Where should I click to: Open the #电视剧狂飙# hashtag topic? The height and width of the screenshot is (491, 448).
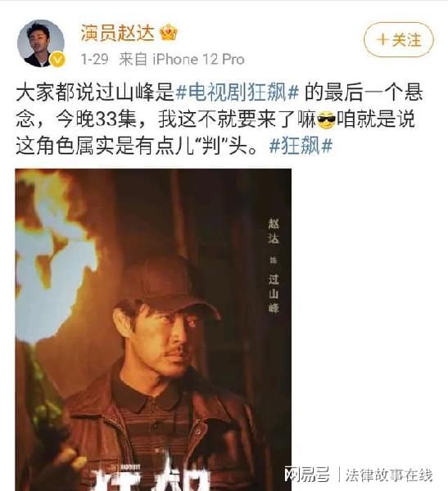tap(238, 92)
